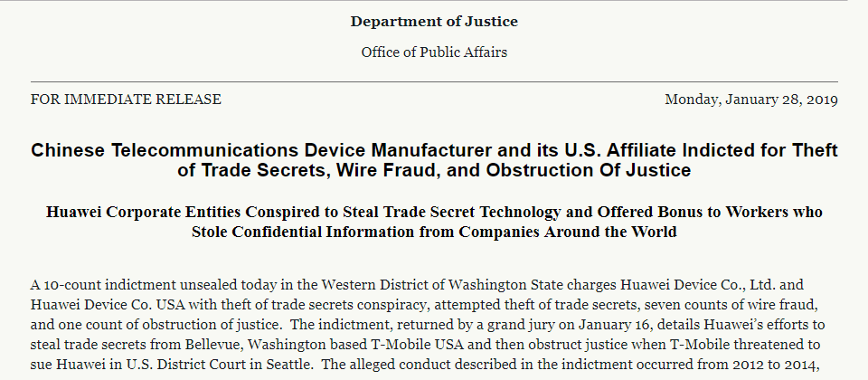Click the headline line mentioning Obstruction Of Justice
The height and width of the screenshot is (380, 868).
(x=434, y=170)
